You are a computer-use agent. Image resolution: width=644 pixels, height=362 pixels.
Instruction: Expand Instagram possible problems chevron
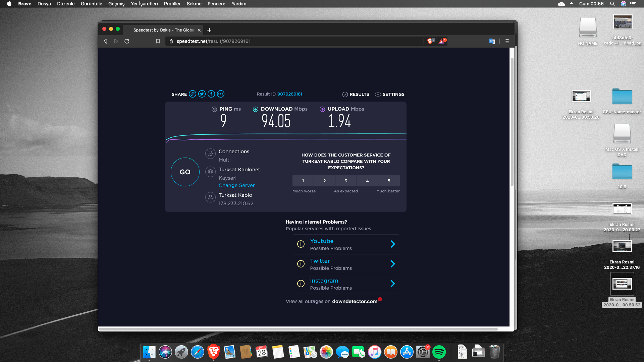click(392, 284)
